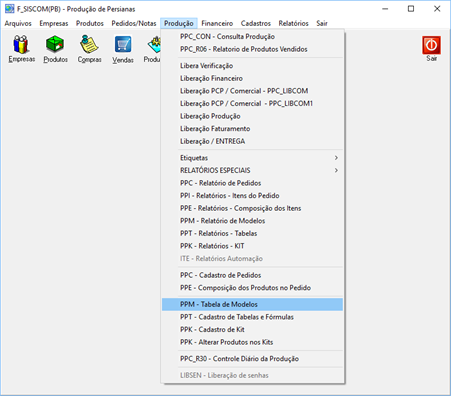Screen dimensions: 451x396
Task: Click the partially hidden Produção toolbar icon
Action: coord(152,49)
